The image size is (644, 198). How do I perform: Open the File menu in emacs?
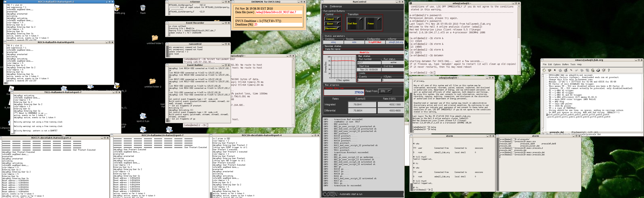pyautogui.click(x=544, y=65)
